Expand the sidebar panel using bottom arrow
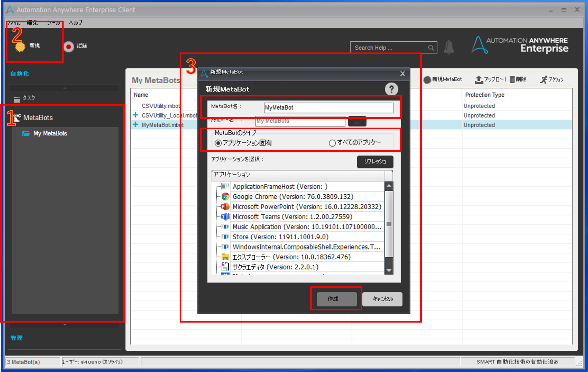 tap(65, 325)
